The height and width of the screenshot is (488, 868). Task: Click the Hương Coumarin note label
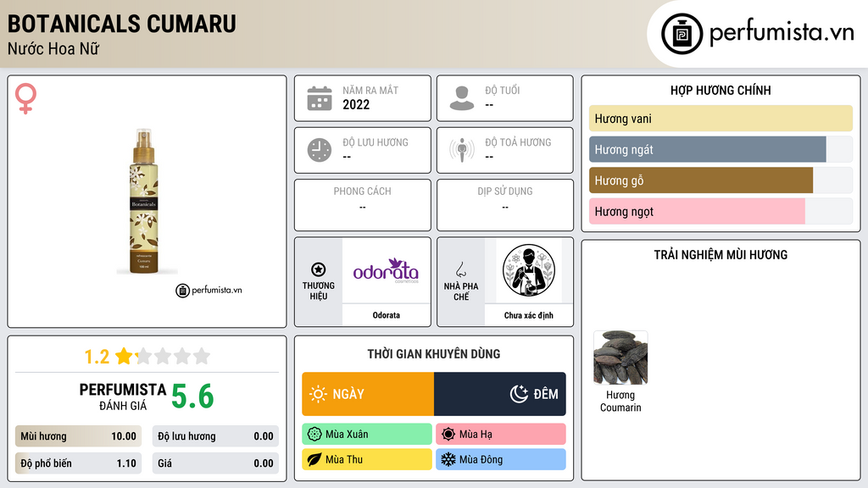click(620, 401)
